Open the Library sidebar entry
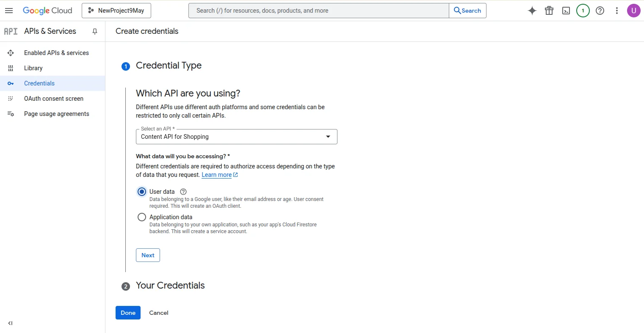The image size is (644, 333). 33,68
